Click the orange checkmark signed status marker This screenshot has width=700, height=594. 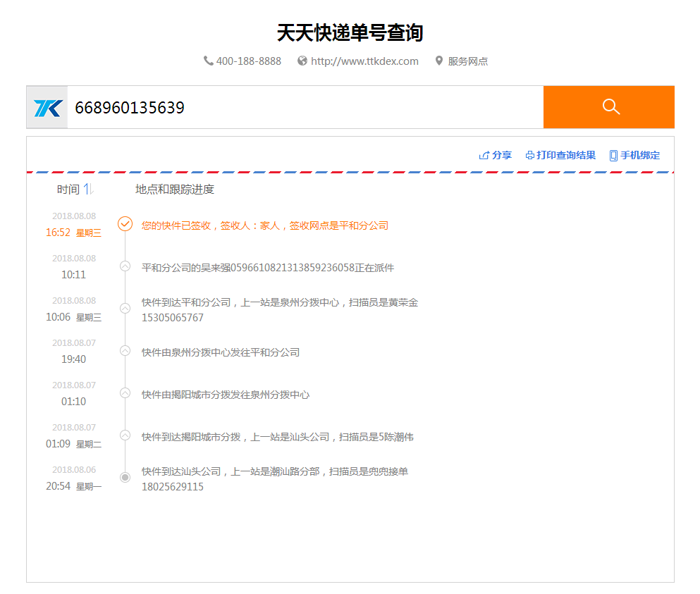click(125, 223)
